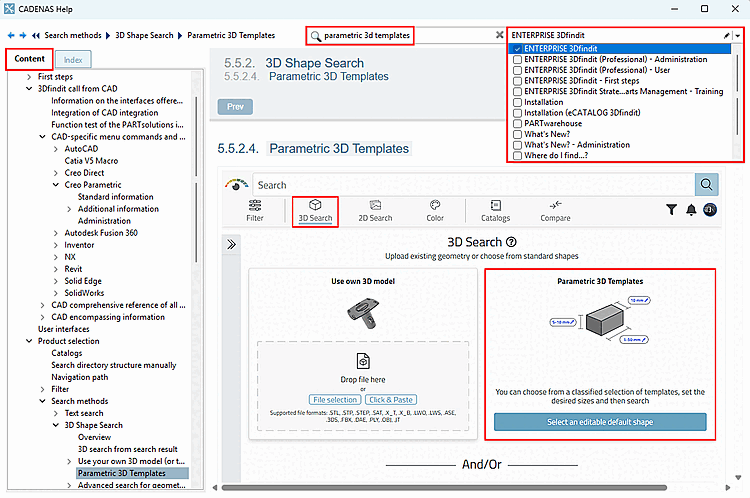
Task: Open Search methods breadcrumb
Action: coord(73,35)
